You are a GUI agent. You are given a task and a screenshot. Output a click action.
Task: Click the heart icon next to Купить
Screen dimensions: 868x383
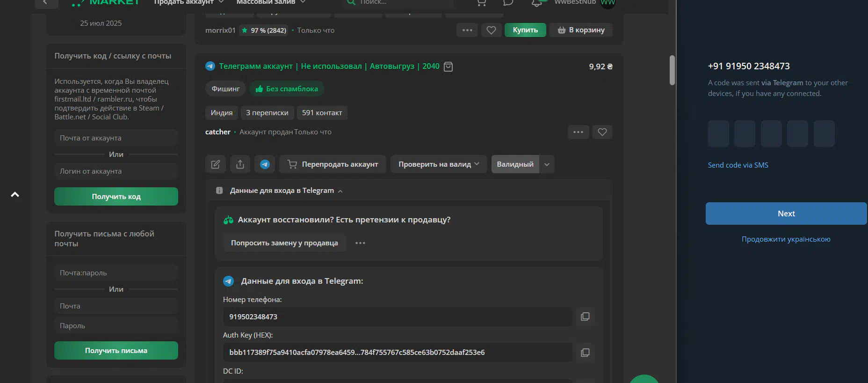point(491,30)
